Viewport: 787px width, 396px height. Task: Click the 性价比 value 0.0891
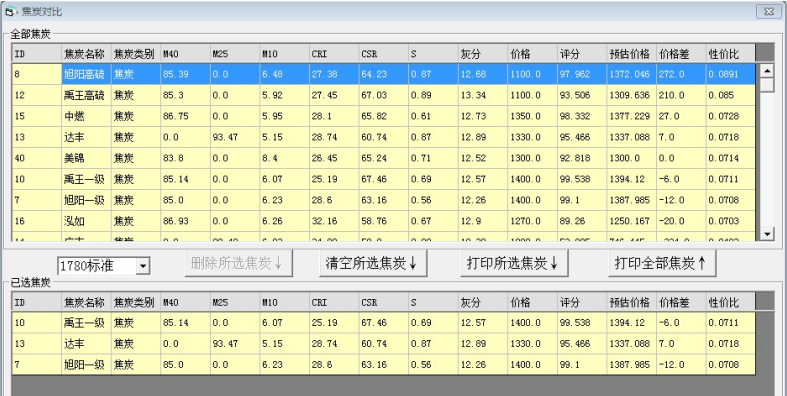coord(731,74)
